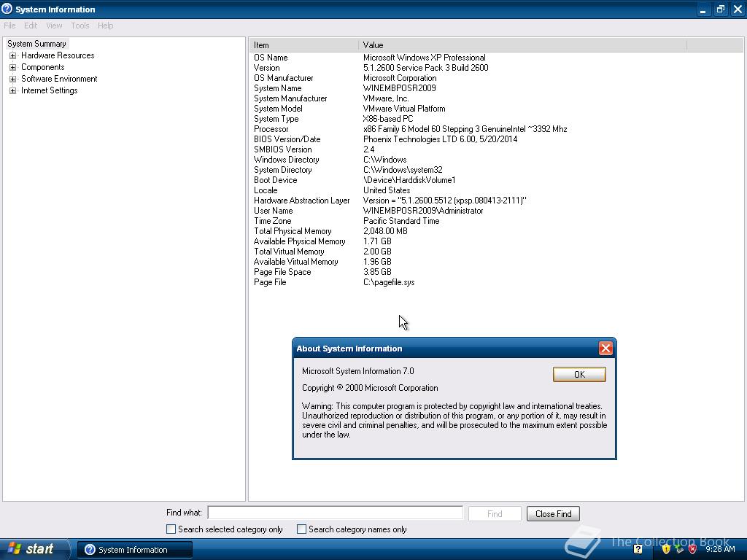Open the Windows start menu

click(x=34, y=549)
